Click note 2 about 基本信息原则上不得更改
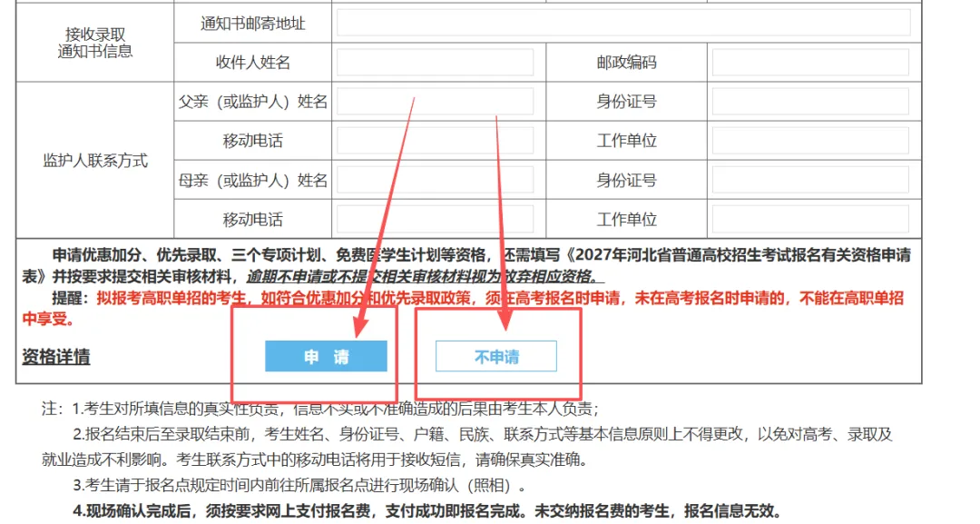The height and width of the screenshot is (524, 980). 467,447
